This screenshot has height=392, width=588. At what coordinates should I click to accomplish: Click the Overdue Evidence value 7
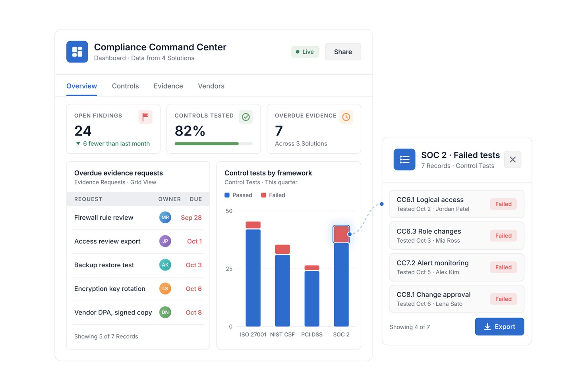pos(279,131)
